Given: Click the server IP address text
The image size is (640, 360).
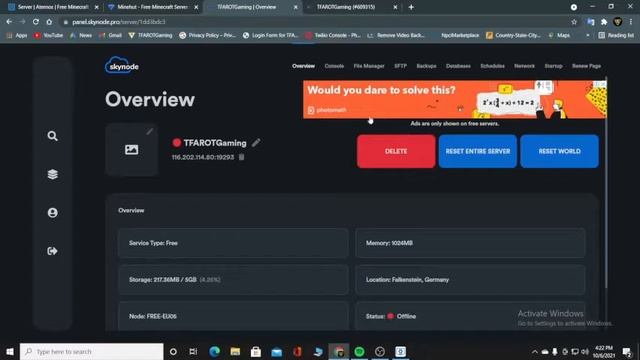Looking at the screenshot, I should 203,157.
